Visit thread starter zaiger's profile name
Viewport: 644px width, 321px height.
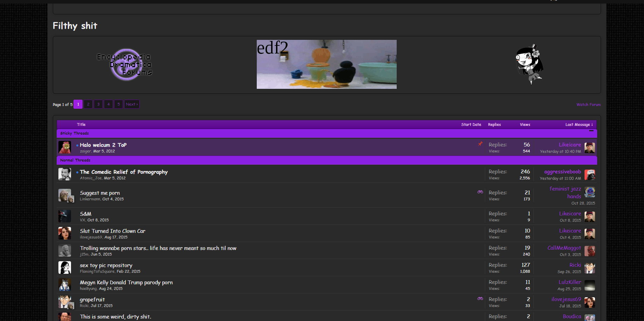point(85,151)
